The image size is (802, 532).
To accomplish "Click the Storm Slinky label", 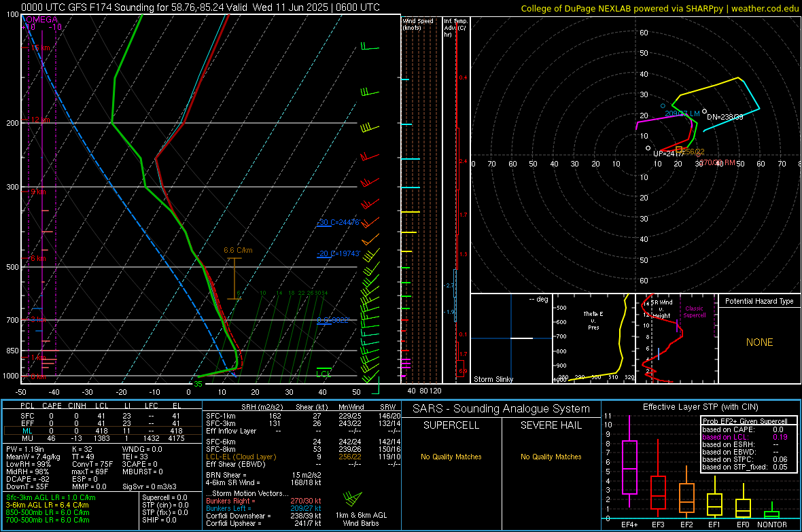I will pos(493,379).
